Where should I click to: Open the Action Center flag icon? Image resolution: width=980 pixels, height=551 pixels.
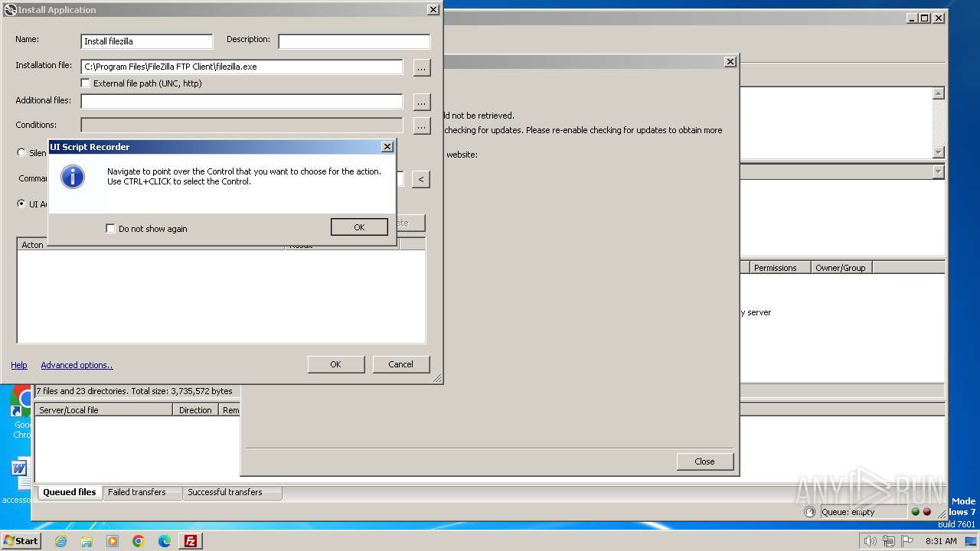pos(907,541)
